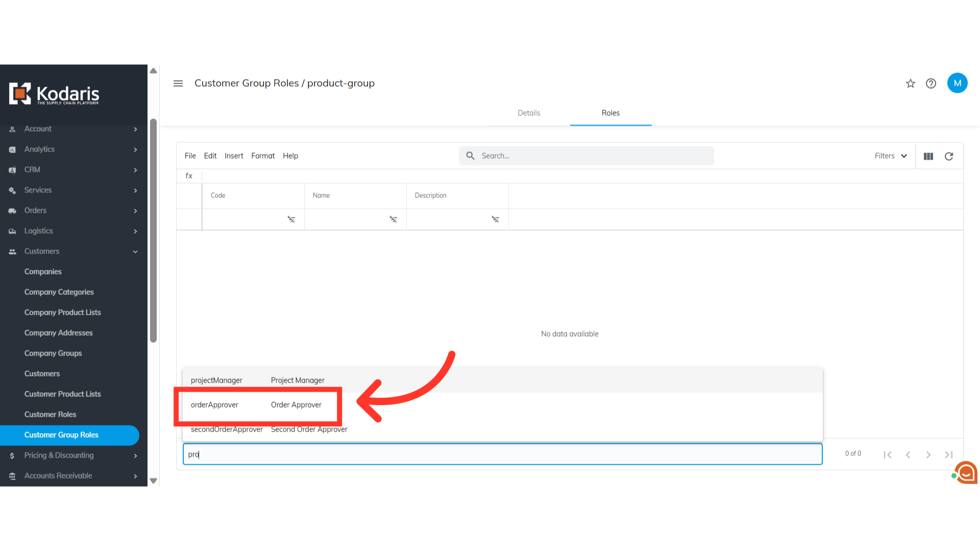This screenshot has height=551, width=980.
Task: Clear the Code column filter icon
Action: (291, 219)
